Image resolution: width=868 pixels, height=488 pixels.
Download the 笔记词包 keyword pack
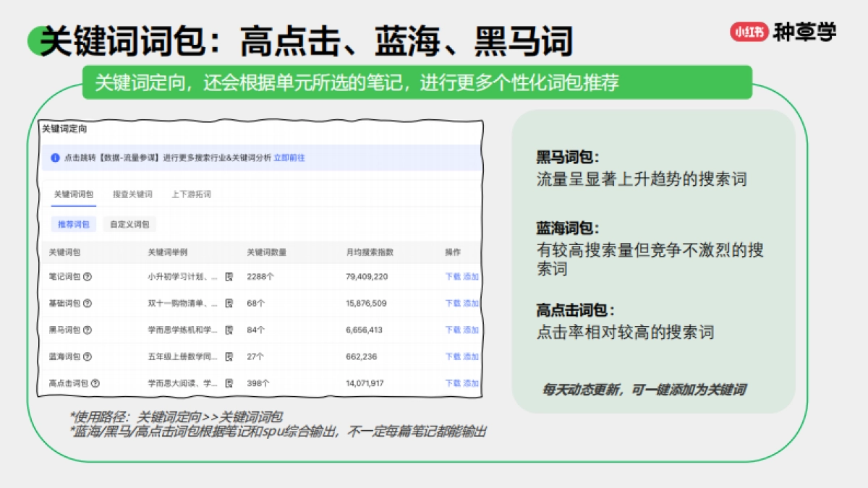point(453,276)
